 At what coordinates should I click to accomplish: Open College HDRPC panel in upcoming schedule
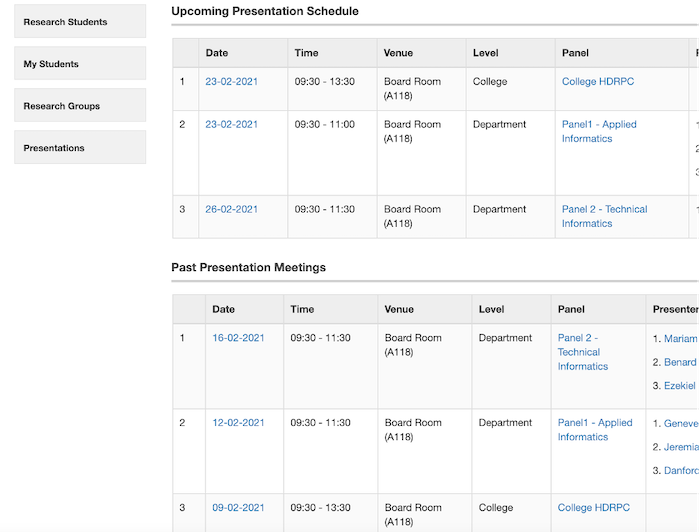coord(597,82)
